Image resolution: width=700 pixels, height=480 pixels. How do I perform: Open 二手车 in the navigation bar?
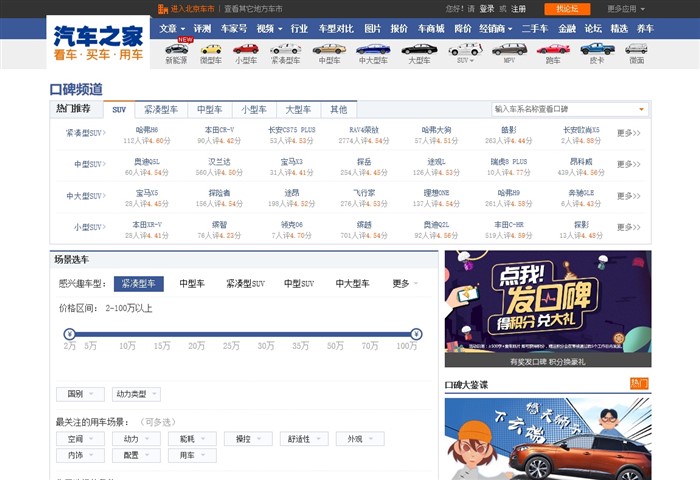coord(535,29)
